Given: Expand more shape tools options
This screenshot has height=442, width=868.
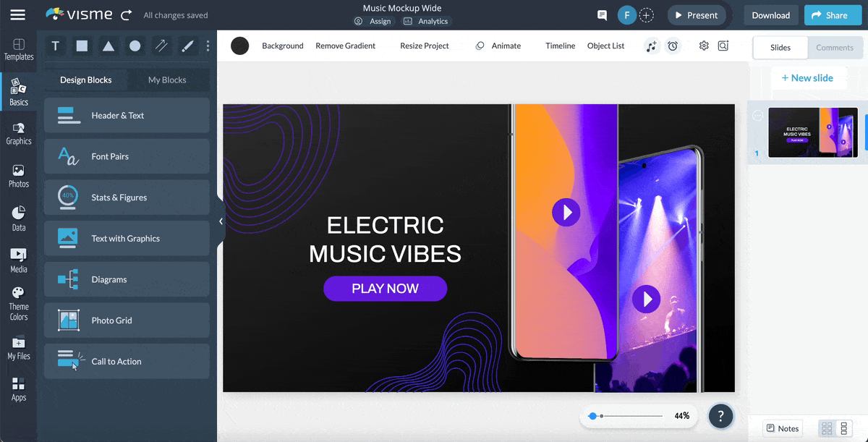Looking at the screenshot, I should [208, 46].
